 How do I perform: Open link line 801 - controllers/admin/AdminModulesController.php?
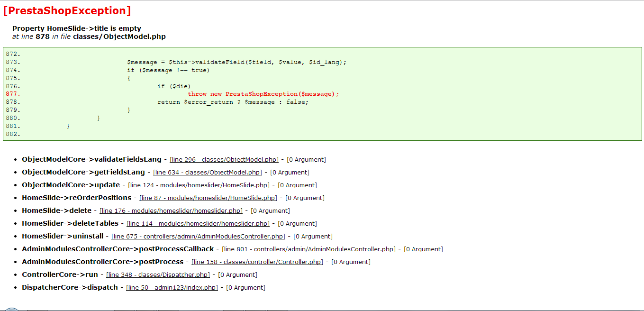coord(308,249)
